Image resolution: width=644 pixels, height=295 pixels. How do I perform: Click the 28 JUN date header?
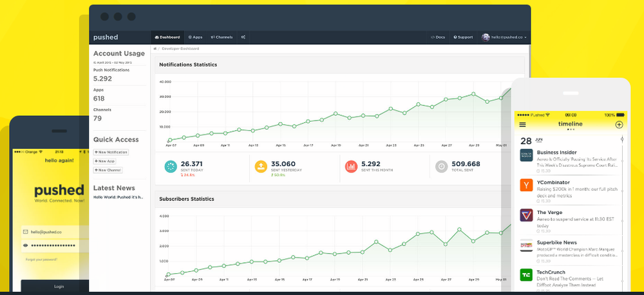(x=532, y=141)
